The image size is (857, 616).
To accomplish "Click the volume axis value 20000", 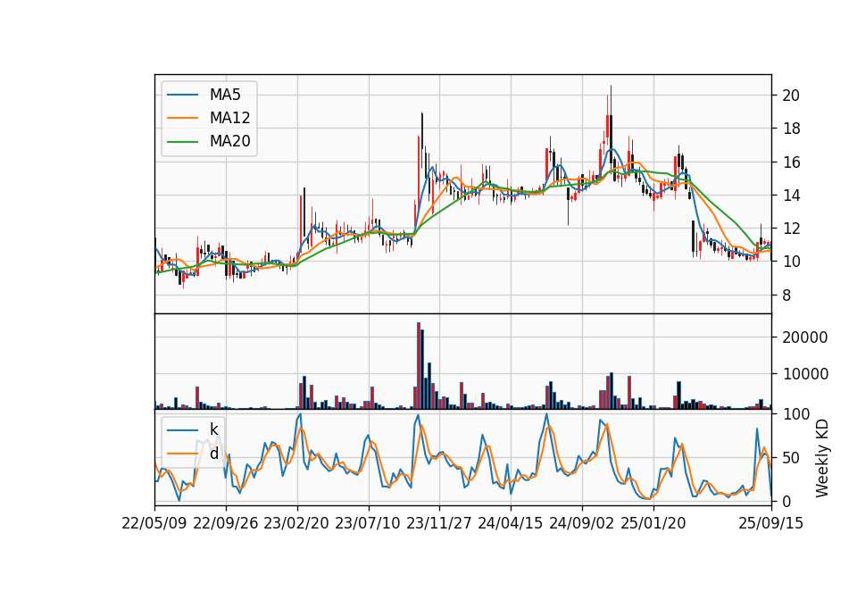I will pos(805,337).
